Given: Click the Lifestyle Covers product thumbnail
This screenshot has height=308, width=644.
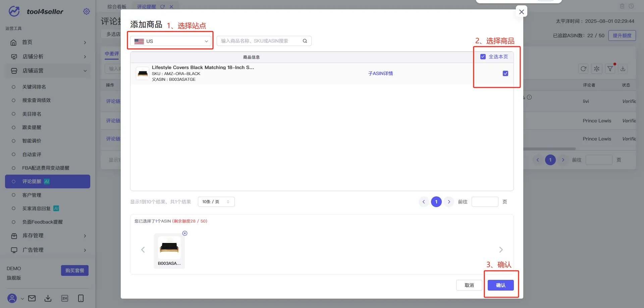Looking at the screenshot, I should [x=143, y=73].
